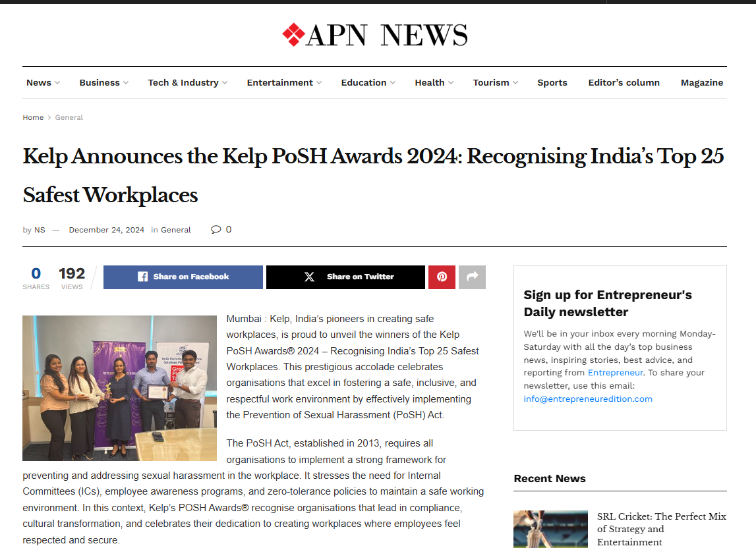The image size is (756, 548).
Task: Click the APN News logo
Action: 374,35
